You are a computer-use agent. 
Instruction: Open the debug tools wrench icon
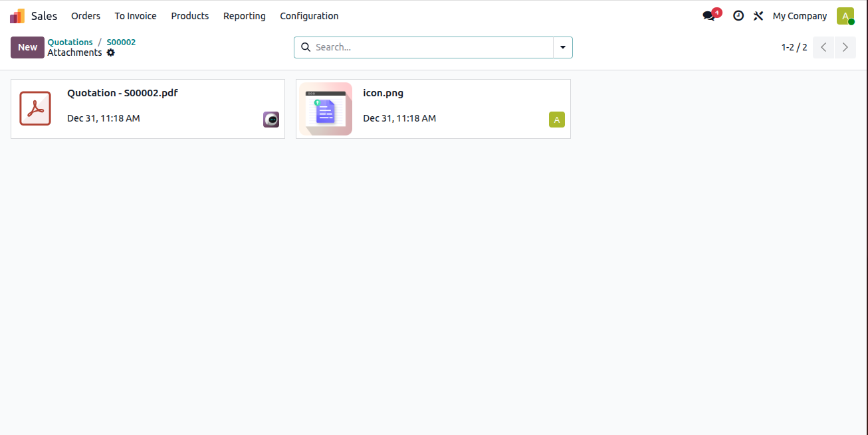pyautogui.click(x=758, y=16)
